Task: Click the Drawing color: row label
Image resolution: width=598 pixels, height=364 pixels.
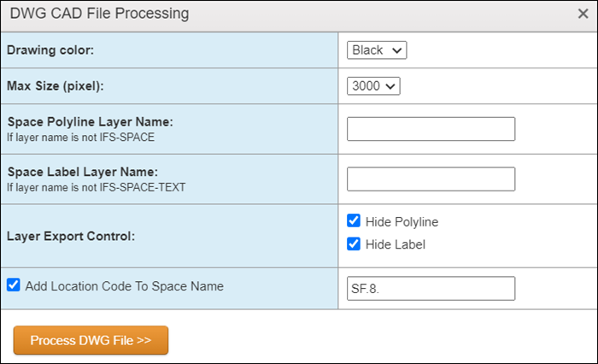Action: point(50,50)
